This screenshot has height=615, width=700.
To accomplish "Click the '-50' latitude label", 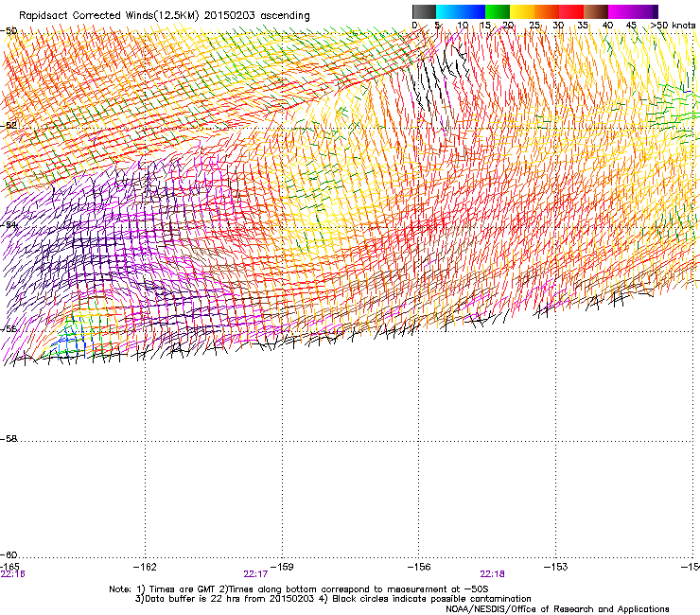I will pyautogui.click(x=9, y=31).
